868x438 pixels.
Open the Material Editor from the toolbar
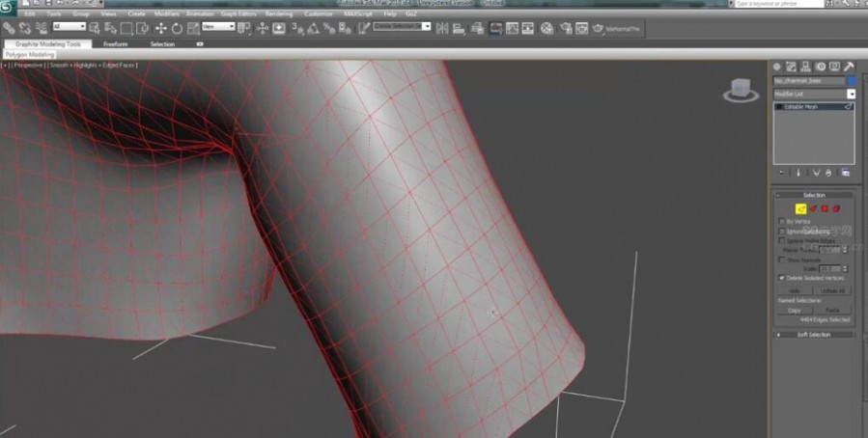(546, 28)
